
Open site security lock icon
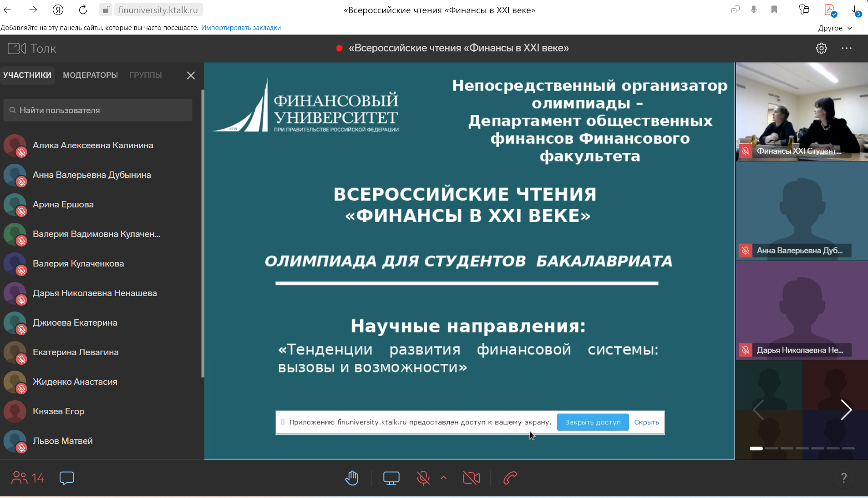[106, 10]
